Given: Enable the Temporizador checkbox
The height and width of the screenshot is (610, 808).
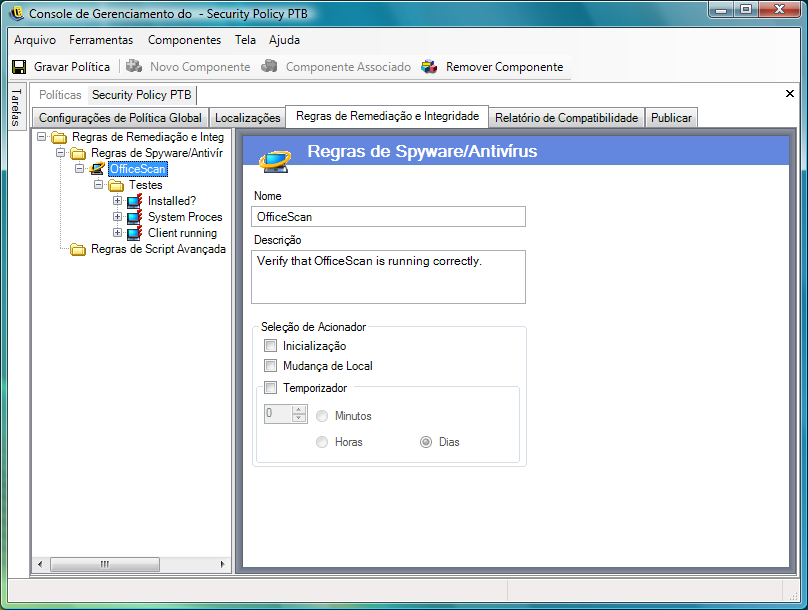Looking at the screenshot, I should pyautogui.click(x=271, y=387).
